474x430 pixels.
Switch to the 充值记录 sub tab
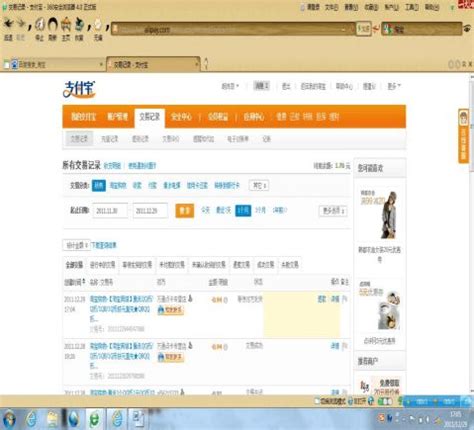tap(109, 139)
